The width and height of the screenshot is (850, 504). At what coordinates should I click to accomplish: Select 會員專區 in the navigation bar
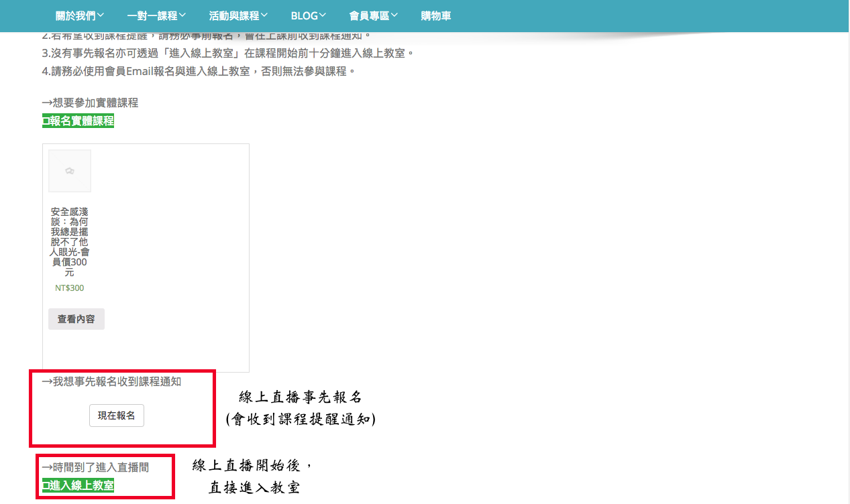pos(369,15)
